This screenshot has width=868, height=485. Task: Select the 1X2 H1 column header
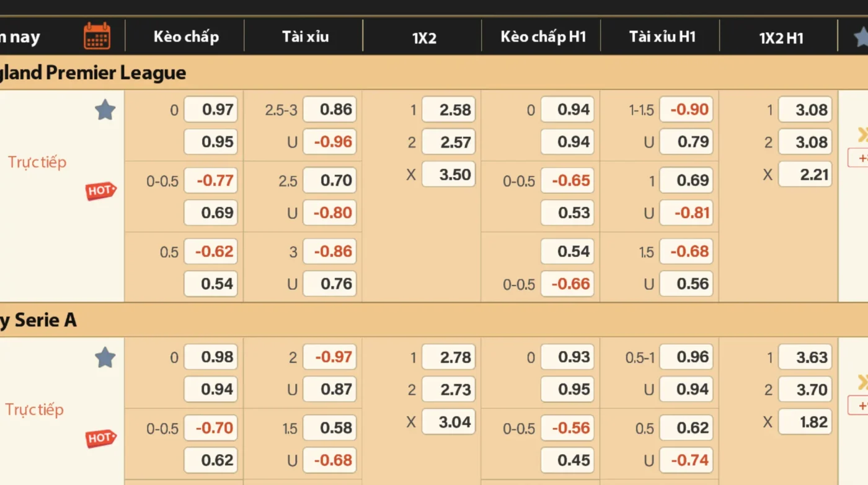point(781,38)
